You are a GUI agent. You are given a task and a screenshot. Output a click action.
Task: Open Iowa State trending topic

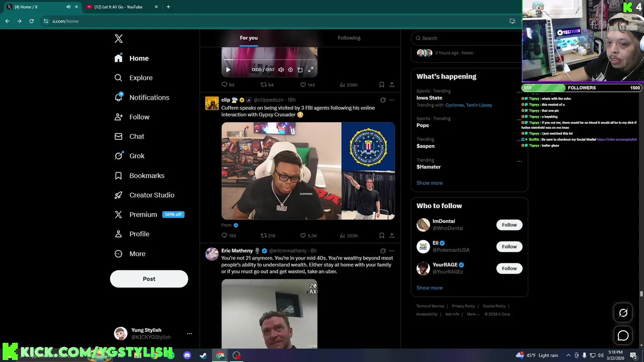[429, 98]
